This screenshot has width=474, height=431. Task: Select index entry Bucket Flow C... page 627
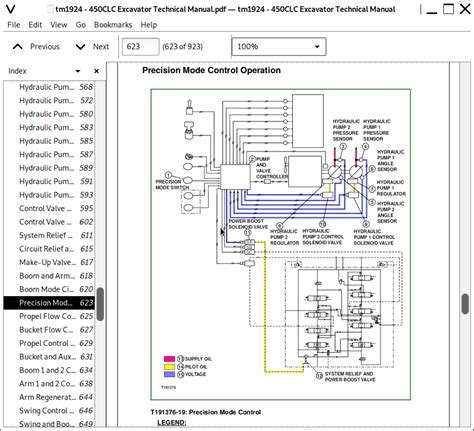tap(49, 330)
